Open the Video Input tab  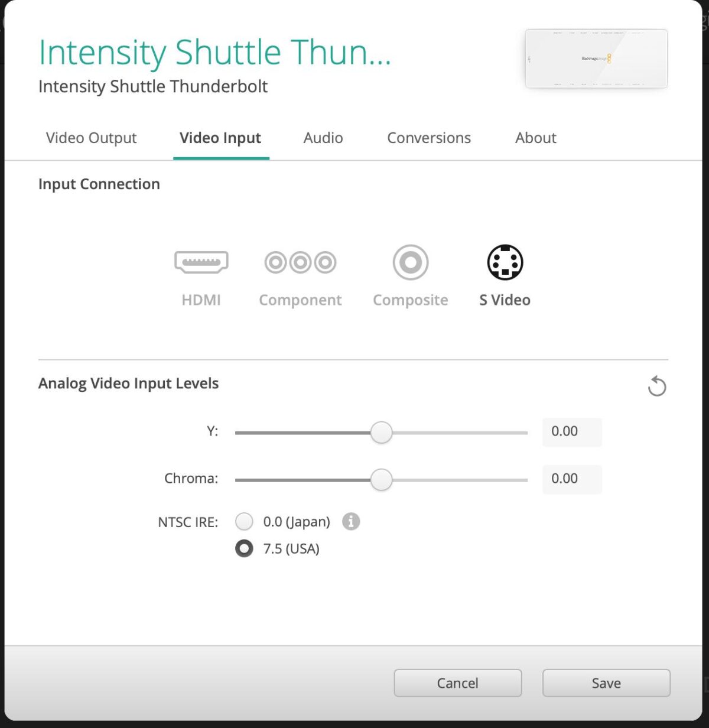pyautogui.click(x=220, y=138)
